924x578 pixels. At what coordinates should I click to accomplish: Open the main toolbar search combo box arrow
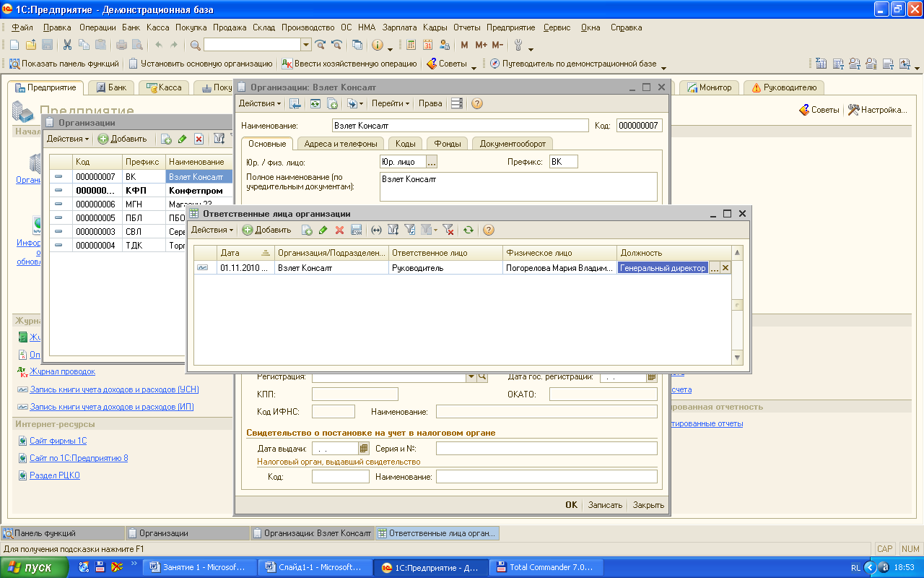[x=306, y=45]
